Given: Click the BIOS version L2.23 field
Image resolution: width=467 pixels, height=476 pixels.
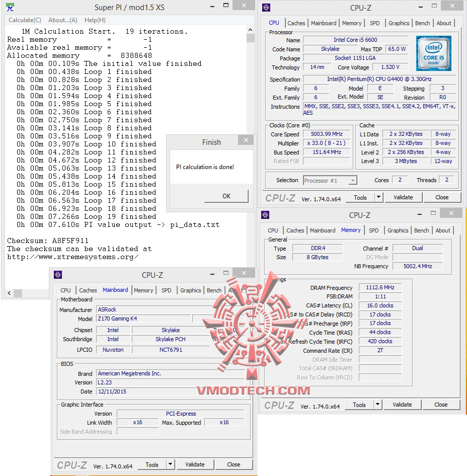Looking at the screenshot, I should click(x=171, y=382).
